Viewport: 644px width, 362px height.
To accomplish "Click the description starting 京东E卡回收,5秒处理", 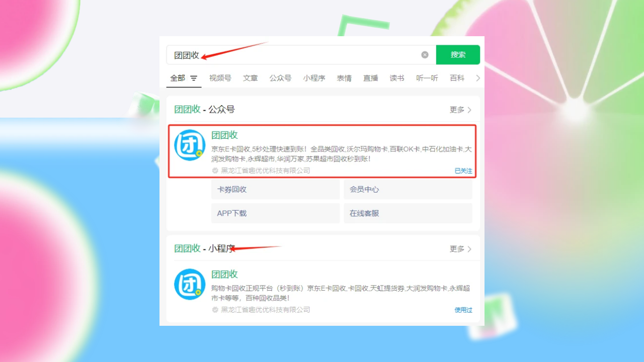I will (x=342, y=154).
